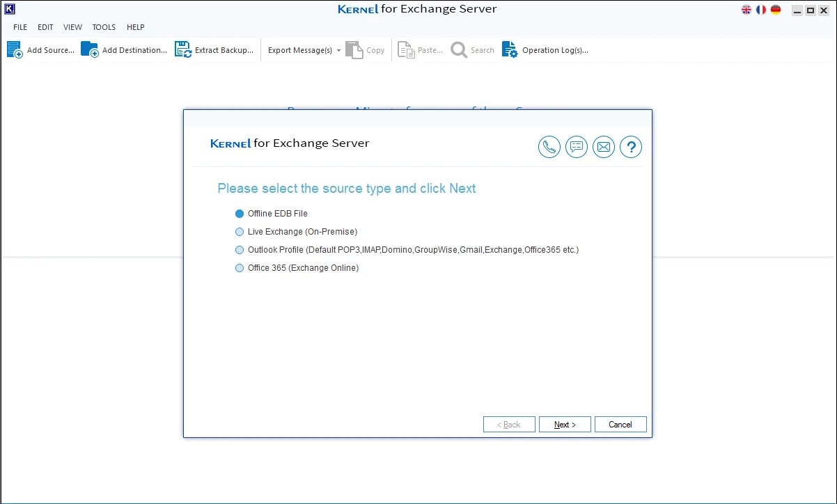Image resolution: width=837 pixels, height=504 pixels.
Task: Open the HELP menu
Action: point(136,27)
